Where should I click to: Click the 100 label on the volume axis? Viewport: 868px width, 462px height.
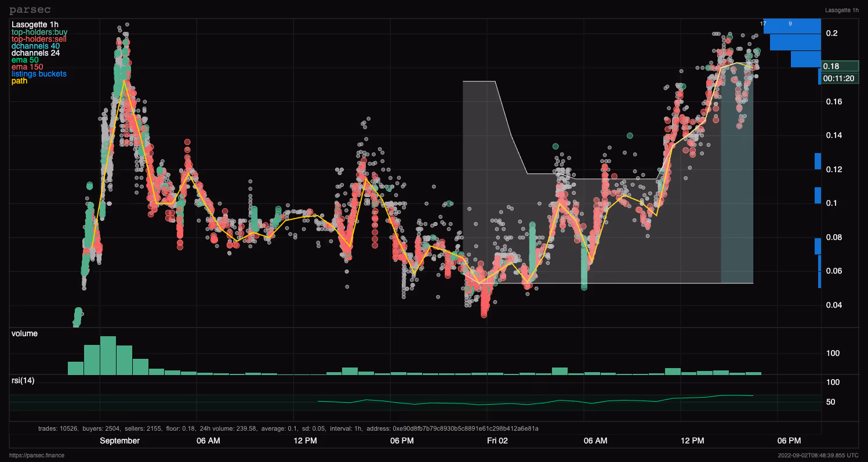[x=833, y=353]
